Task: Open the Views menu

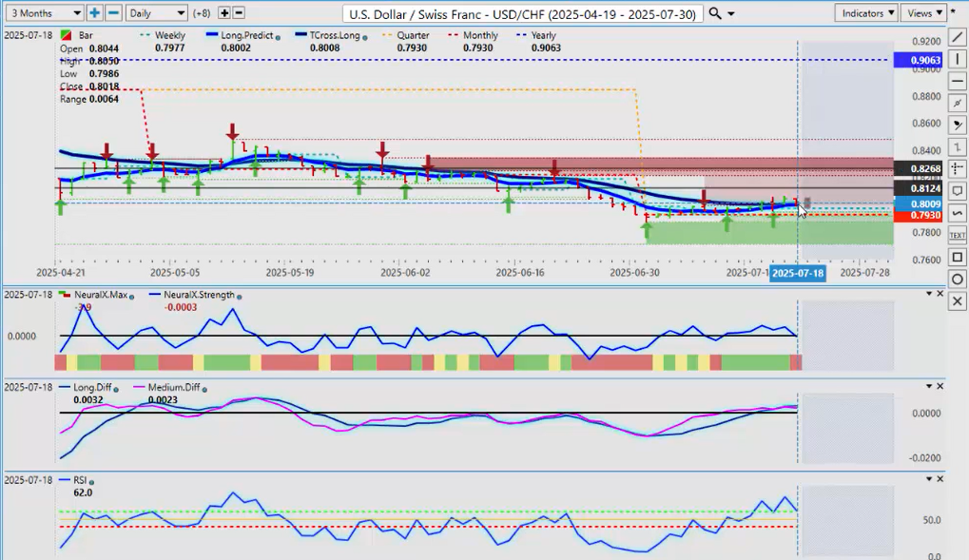Action: [924, 13]
